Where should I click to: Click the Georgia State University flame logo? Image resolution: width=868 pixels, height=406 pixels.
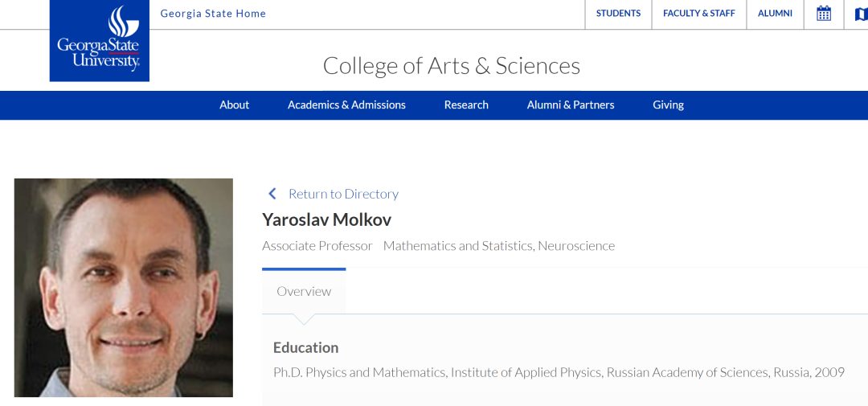coord(100,40)
